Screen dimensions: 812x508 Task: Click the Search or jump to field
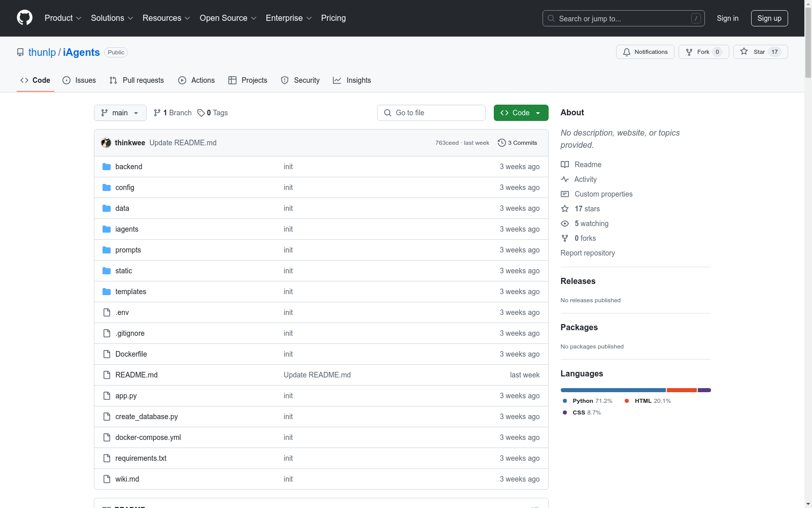tap(624, 18)
